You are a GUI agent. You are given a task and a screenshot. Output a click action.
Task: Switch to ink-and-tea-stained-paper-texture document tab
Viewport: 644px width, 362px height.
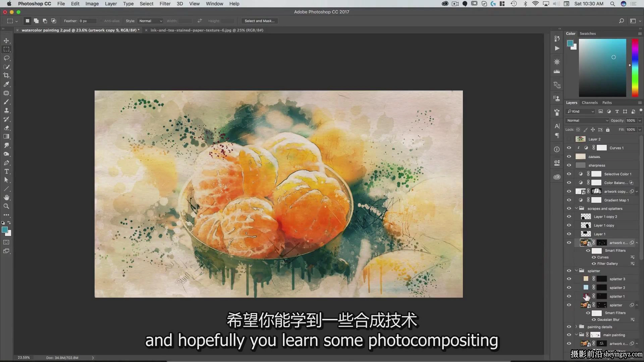tap(207, 30)
